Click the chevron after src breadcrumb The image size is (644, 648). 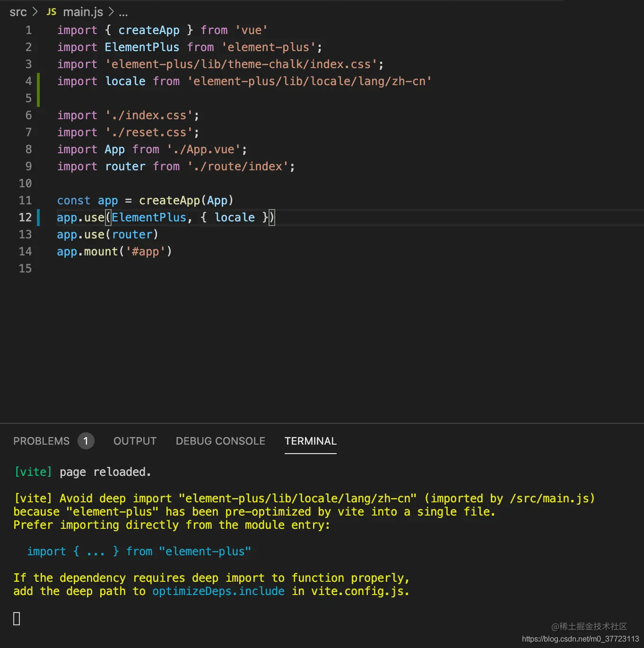tap(35, 12)
